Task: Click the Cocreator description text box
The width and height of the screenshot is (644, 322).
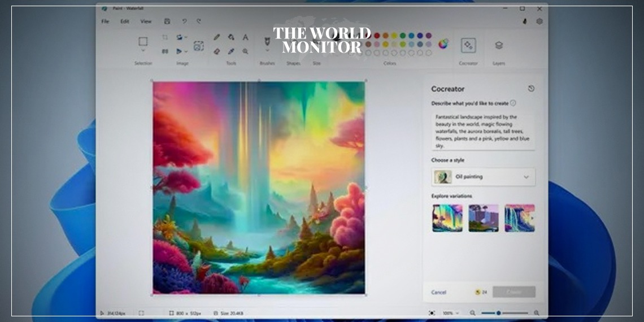Action: tap(483, 130)
